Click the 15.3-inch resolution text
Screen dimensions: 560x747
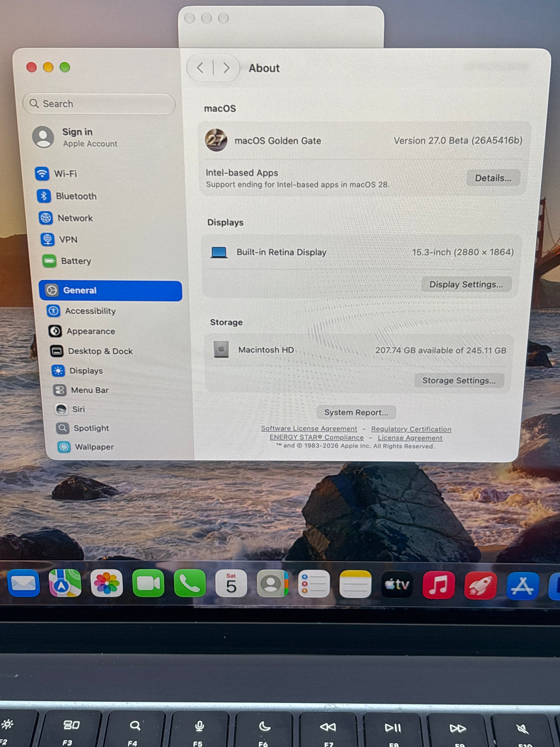pos(462,252)
